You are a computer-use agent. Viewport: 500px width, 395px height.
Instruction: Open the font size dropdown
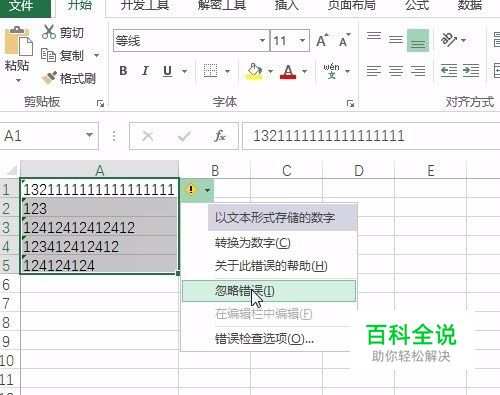click(x=302, y=41)
